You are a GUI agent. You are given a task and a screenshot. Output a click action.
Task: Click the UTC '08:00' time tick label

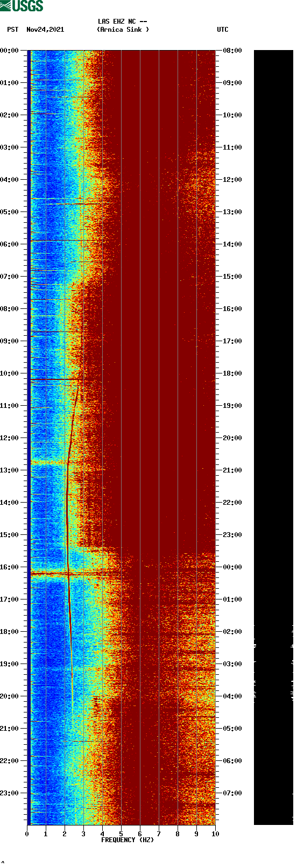tap(232, 51)
